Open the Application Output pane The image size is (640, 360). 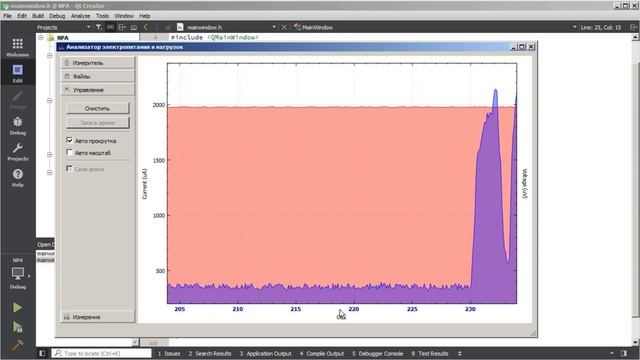click(265, 353)
